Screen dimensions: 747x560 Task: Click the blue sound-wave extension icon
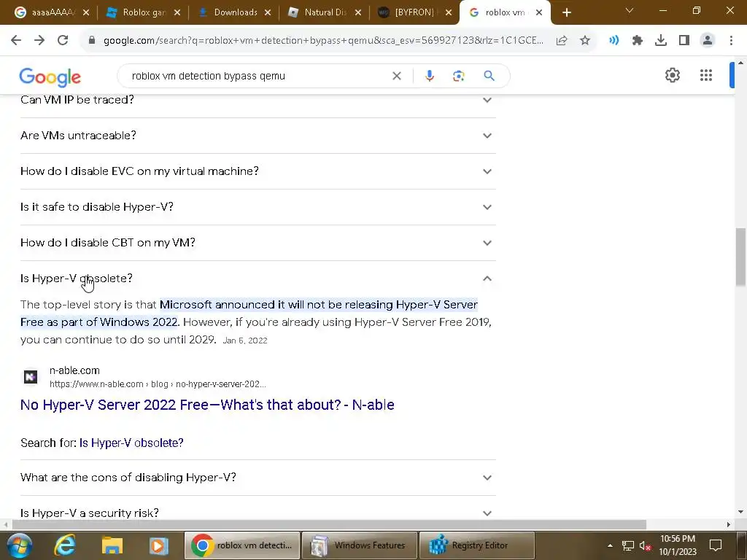coord(614,41)
